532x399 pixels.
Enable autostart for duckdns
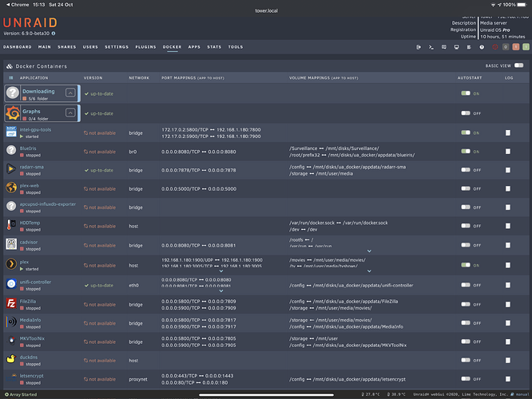[466, 360]
